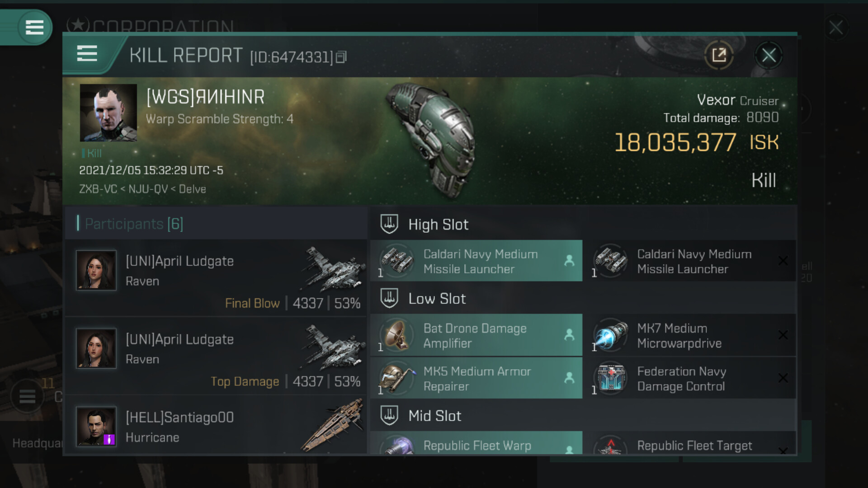Select the Bat Drone Damage Amplifier icon

tap(396, 336)
